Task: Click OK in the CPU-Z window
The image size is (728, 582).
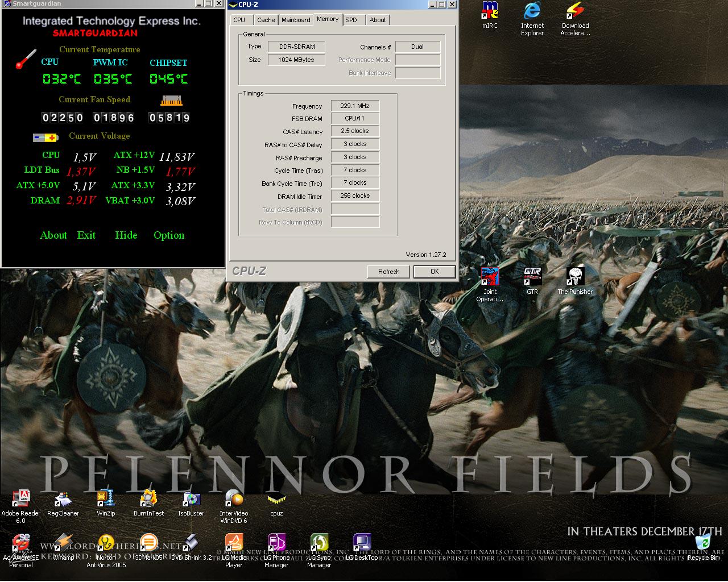Action: pos(435,272)
